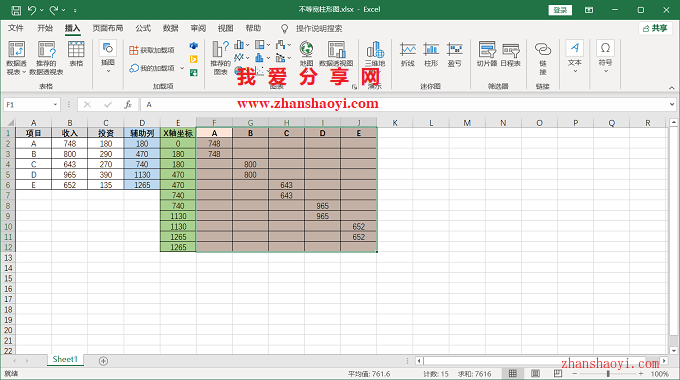Expand the formula bar
This screenshot has width=680, height=380.
pyautogui.click(x=672, y=104)
